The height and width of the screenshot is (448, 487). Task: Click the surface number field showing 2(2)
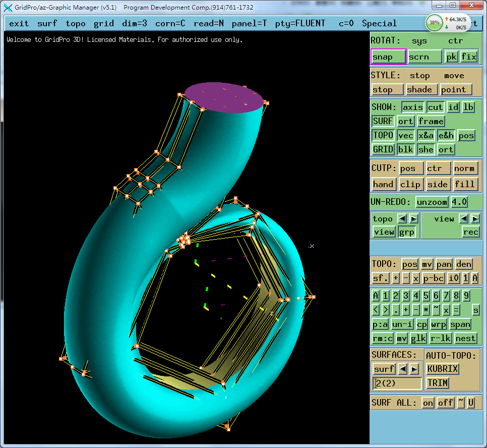(397, 383)
